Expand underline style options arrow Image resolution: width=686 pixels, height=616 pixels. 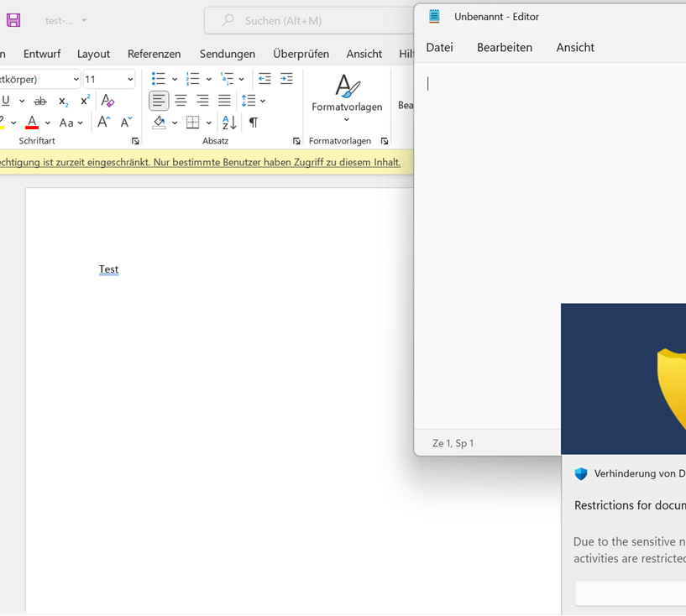tap(22, 101)
